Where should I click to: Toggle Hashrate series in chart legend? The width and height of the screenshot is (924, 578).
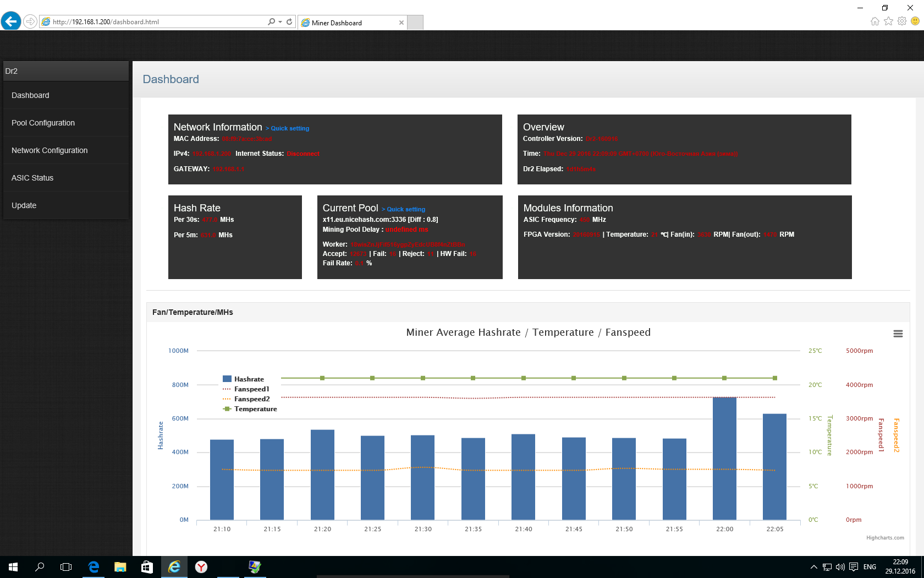click(x=249, y=379)
